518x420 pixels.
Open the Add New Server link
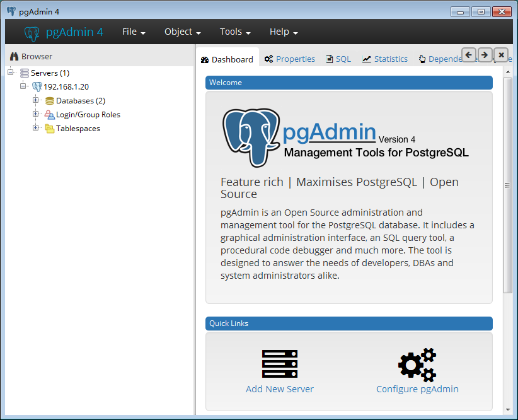[x=280, y=389]
